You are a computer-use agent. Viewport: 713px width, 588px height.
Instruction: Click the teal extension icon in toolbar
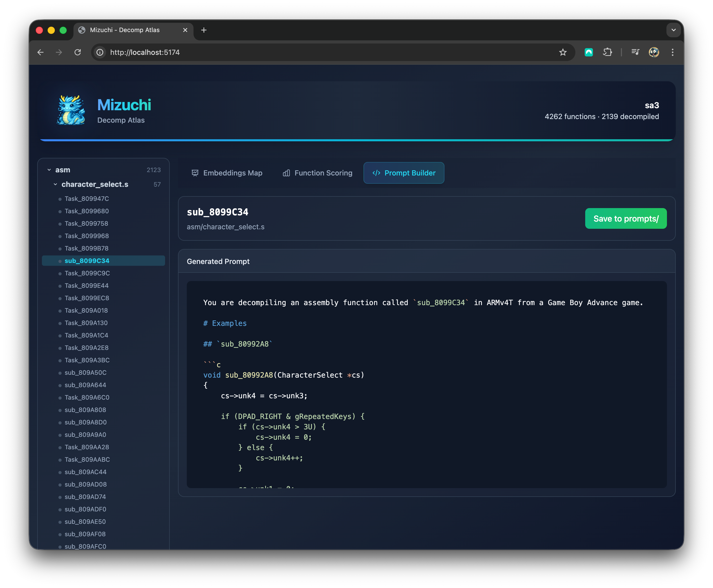(x=589, y=52)
